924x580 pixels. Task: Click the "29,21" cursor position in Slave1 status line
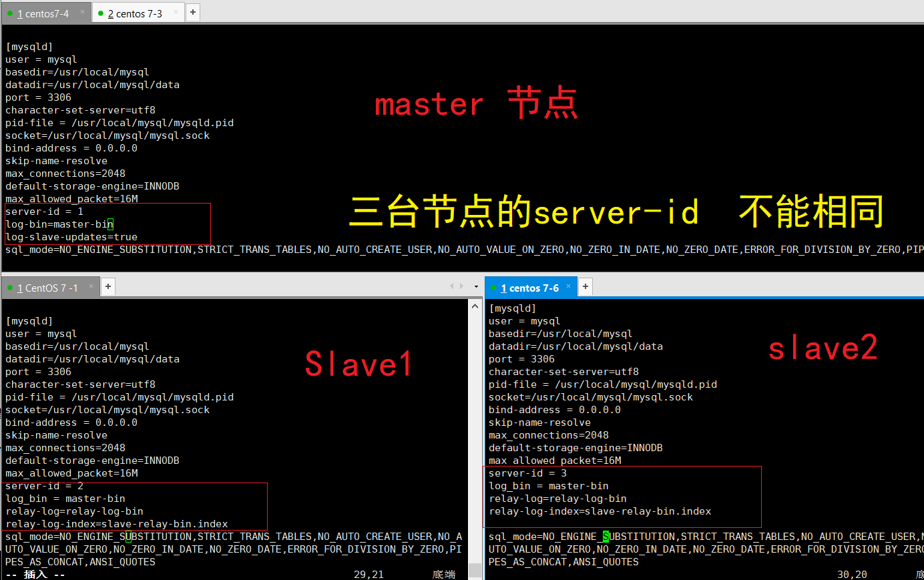[369, 574]
